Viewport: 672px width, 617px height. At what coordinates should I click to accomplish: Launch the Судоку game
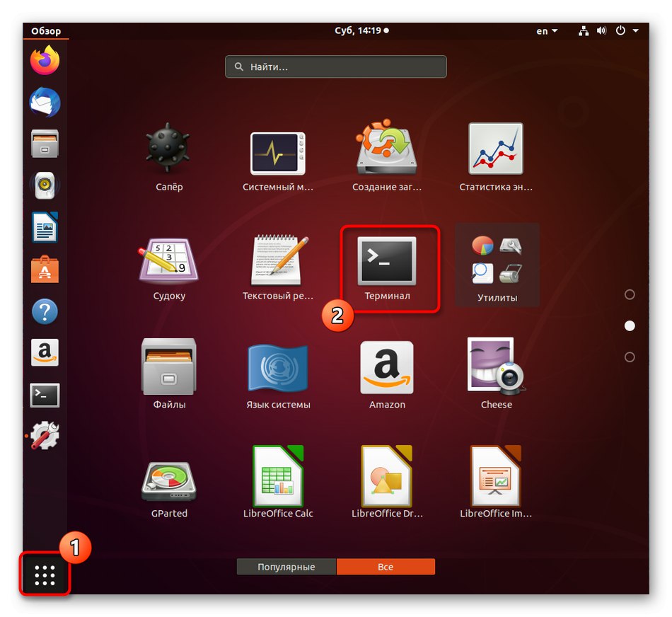[x=169, y=268]
